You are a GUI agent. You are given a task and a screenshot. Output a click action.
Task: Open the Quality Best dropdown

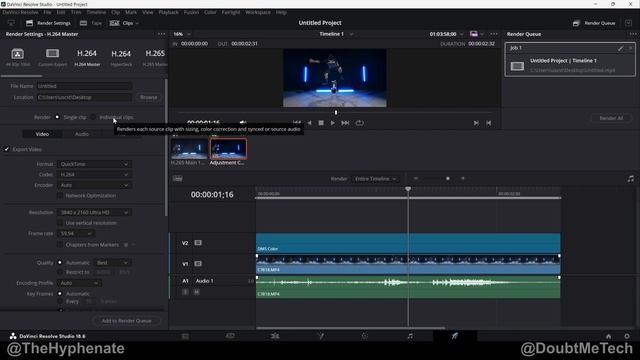(112, 262)
